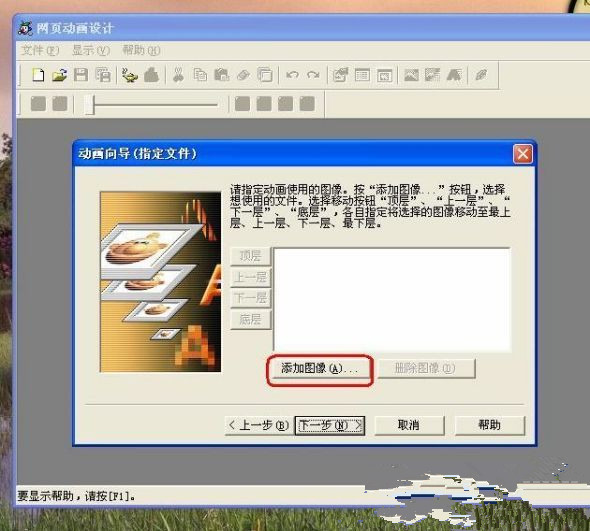Click the Redo arrow icon

(x=313, y=75)
